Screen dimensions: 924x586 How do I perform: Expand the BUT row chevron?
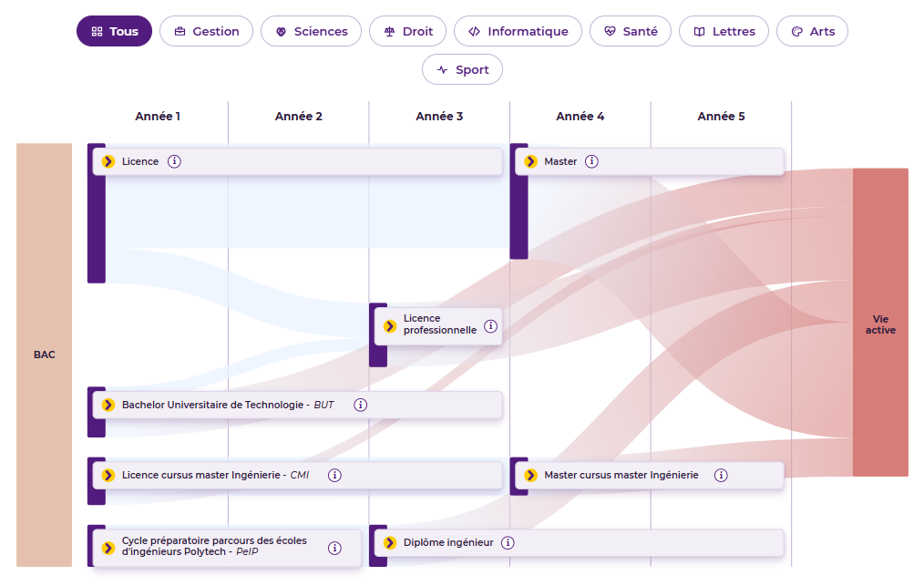point(108,405)
